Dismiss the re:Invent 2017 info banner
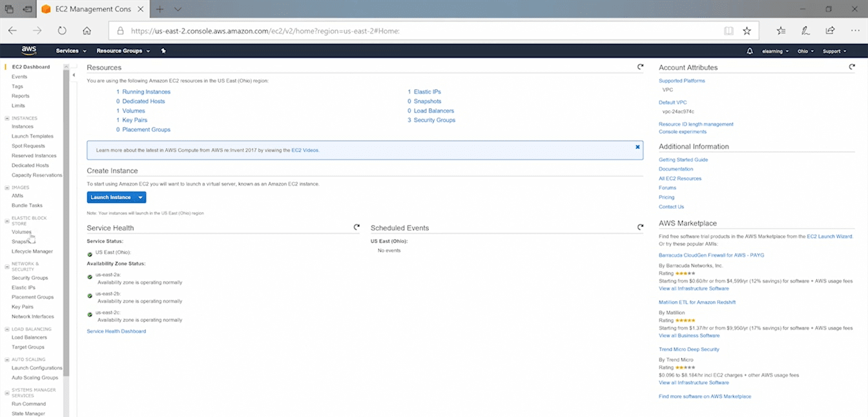 coord(637,147)
